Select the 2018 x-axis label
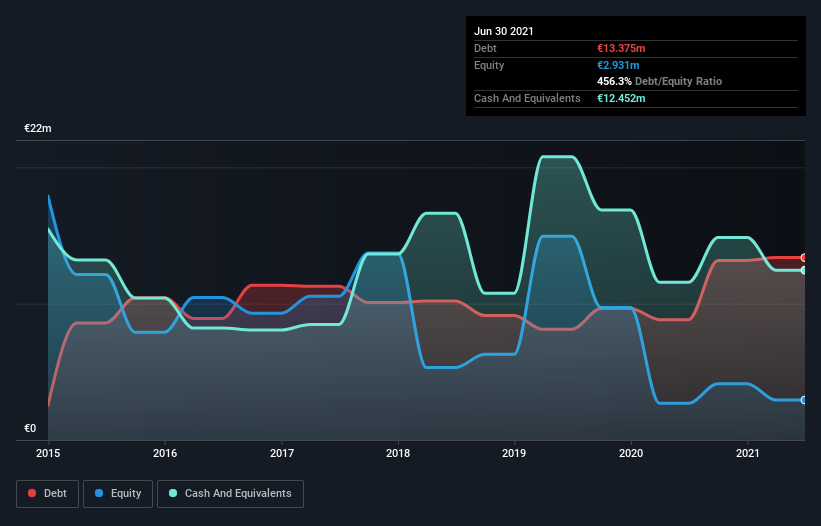 [398, 453]
